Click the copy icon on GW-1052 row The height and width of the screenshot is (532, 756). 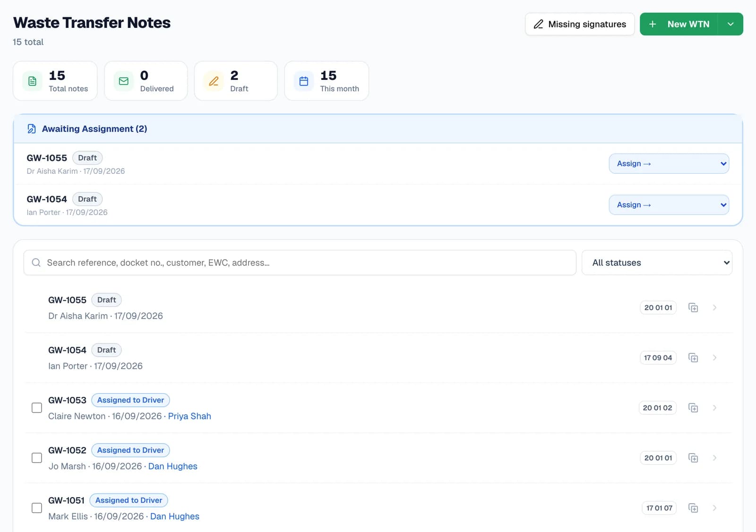click(693, 458)
